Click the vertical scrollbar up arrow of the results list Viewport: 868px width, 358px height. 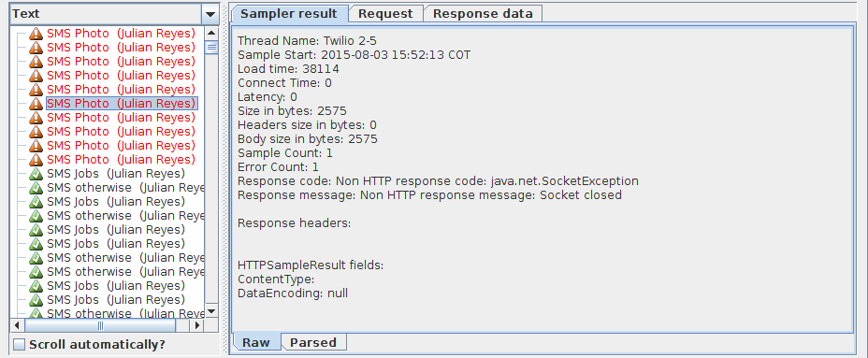coord(211,34)
